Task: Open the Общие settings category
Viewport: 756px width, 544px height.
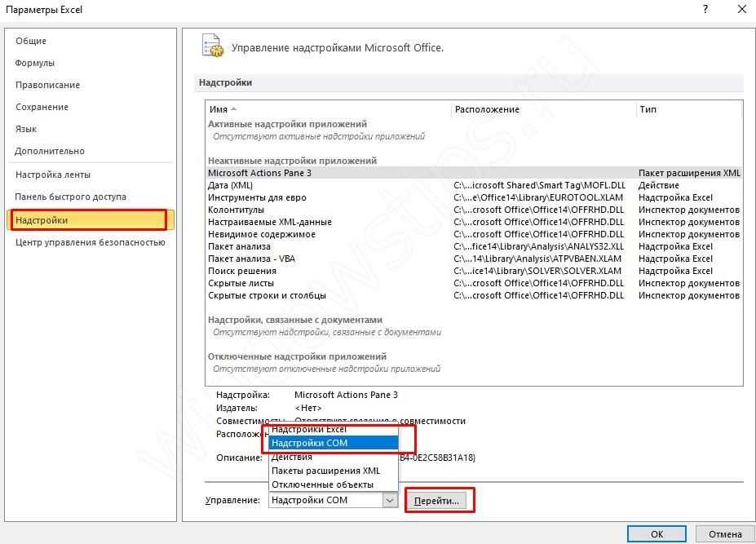Action: pyautogui.click(x=31, y=41)
